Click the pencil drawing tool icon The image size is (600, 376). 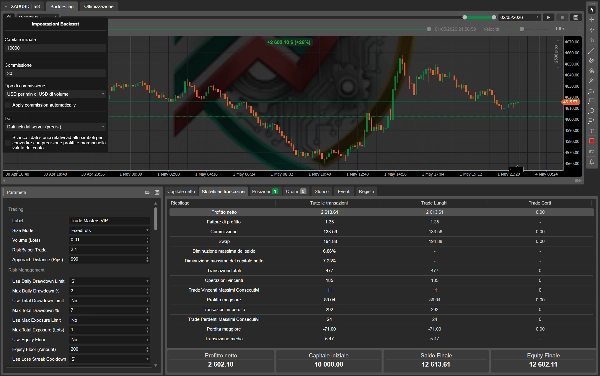click(592, 81)
